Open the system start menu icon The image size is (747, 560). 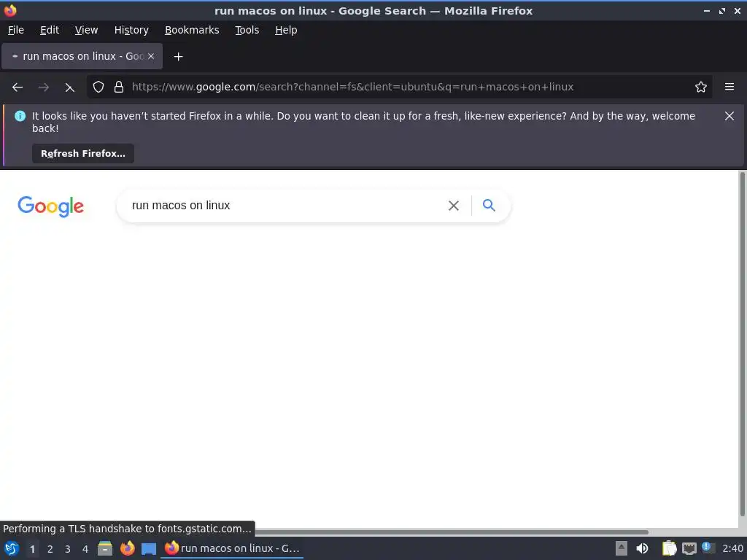pos(12,548)
